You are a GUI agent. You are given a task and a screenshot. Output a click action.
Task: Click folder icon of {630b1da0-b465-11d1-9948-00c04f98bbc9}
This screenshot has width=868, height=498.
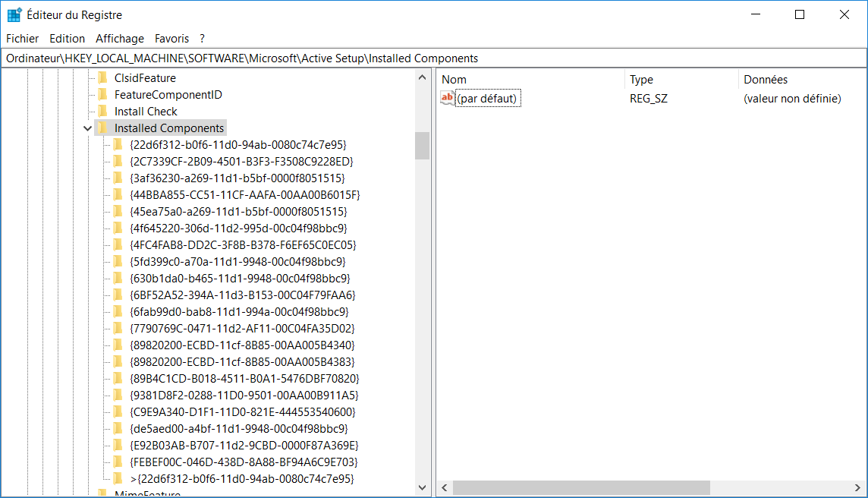tap(118, 278)
